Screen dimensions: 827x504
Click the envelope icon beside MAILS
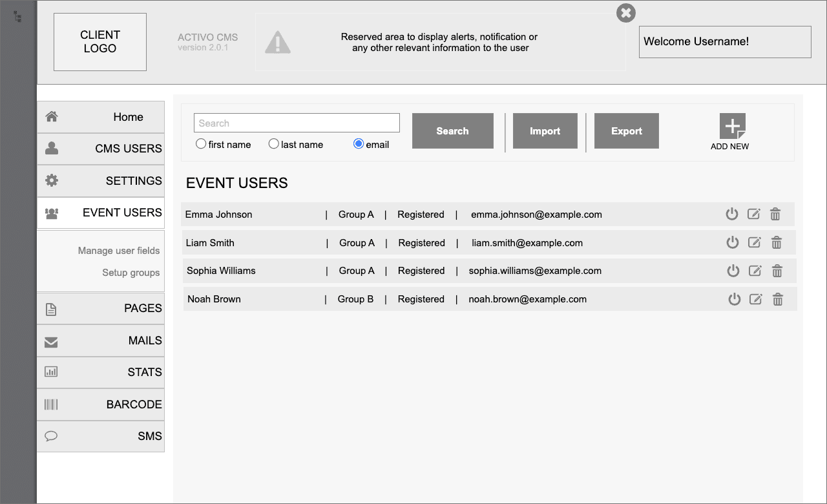pos(51,342)
